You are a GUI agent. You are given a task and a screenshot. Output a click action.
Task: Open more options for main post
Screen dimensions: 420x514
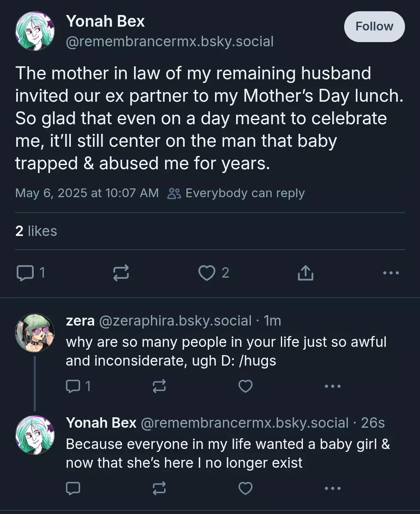[x=391, y=273]
